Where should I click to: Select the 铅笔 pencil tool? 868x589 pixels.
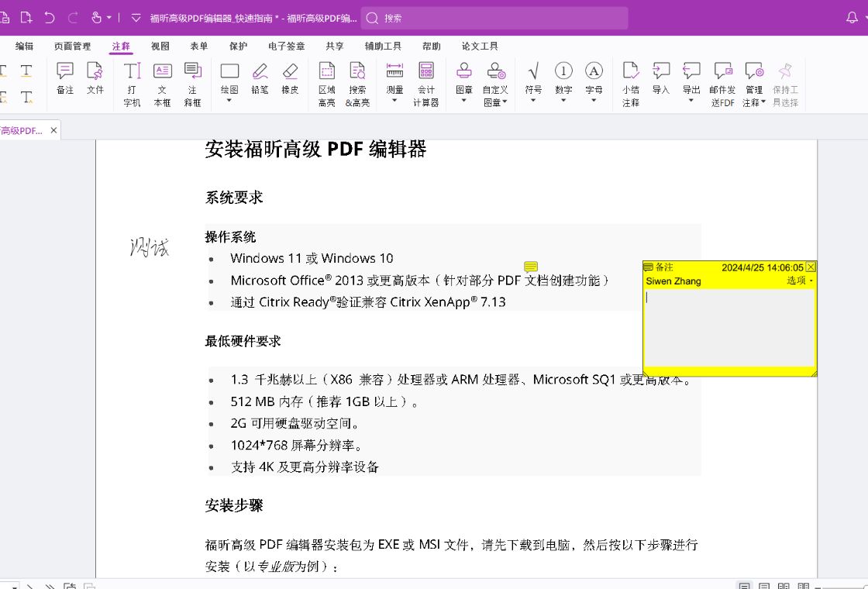(260, 78)
